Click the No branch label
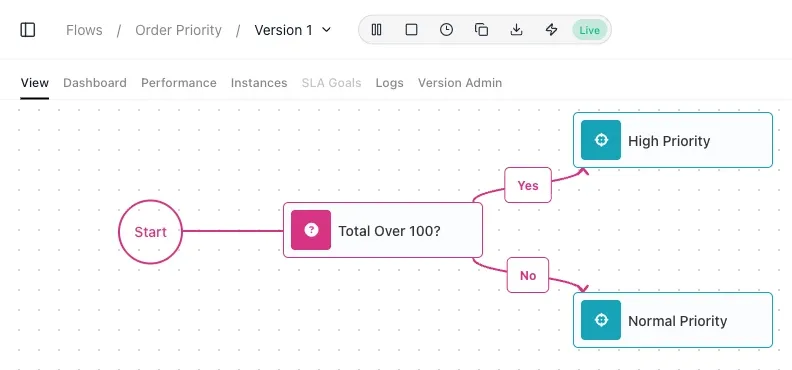792x370 pixels. [528, 275]
